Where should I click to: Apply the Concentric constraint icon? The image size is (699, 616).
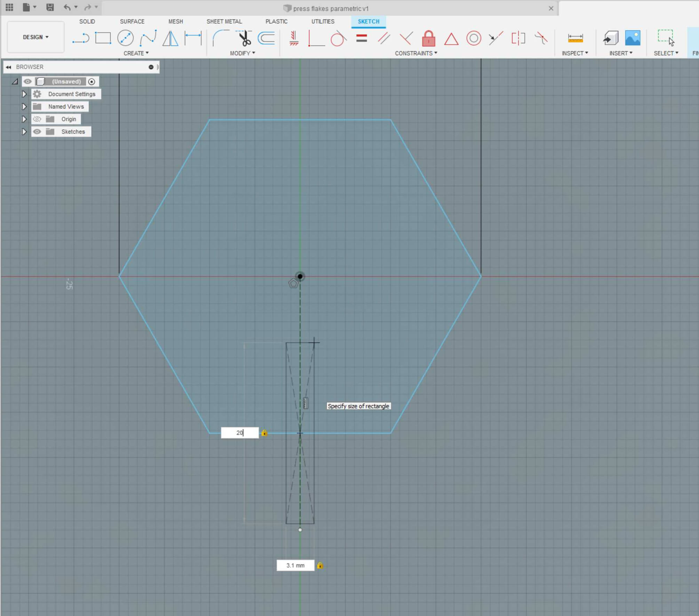click(x=474, y=38)
